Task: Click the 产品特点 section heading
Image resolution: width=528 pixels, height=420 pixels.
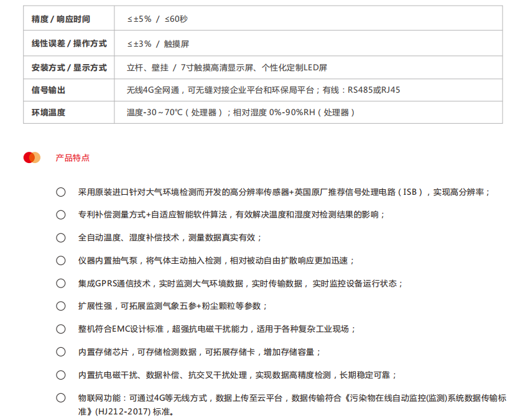Action: point(72,158)
